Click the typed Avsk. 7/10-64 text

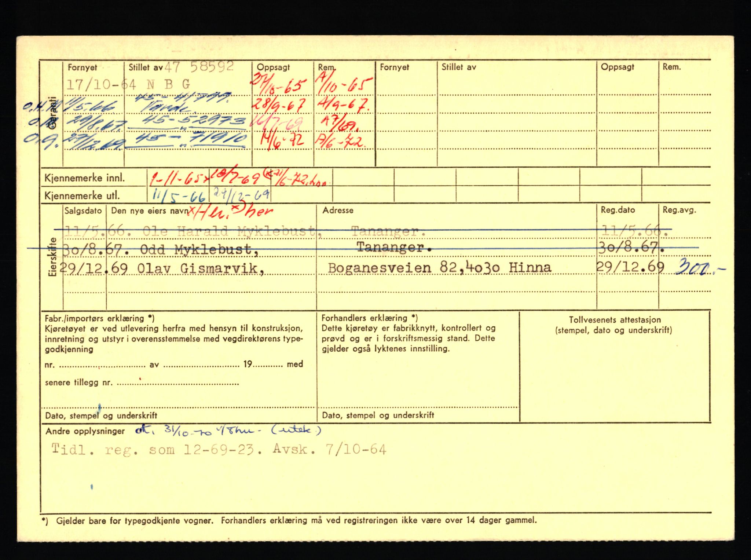(329, 449)
